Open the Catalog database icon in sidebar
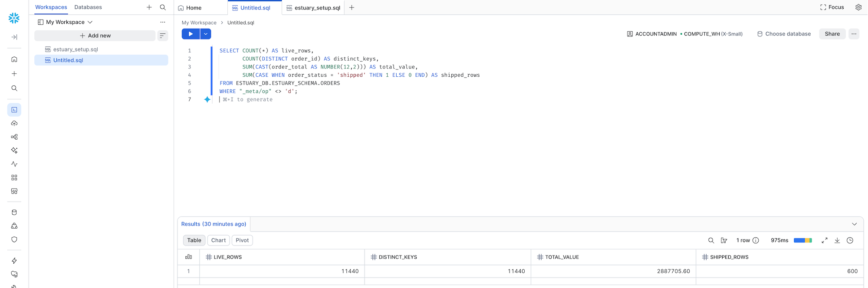This screenshot has width=868, height=288. click(14, 213)
